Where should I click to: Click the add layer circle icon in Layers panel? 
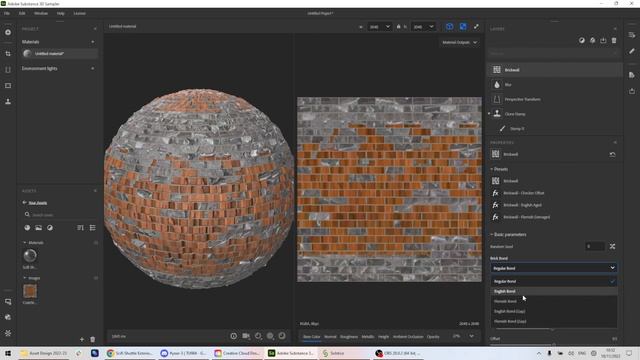(x=582, y=40)
